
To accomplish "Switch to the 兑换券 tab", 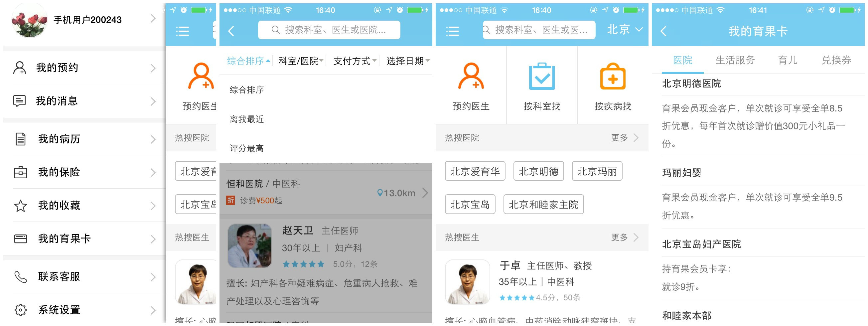I will [x=836, y=60].
